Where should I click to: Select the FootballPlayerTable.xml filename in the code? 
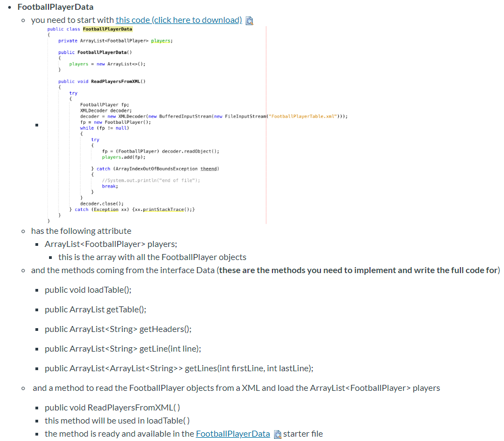303,116
